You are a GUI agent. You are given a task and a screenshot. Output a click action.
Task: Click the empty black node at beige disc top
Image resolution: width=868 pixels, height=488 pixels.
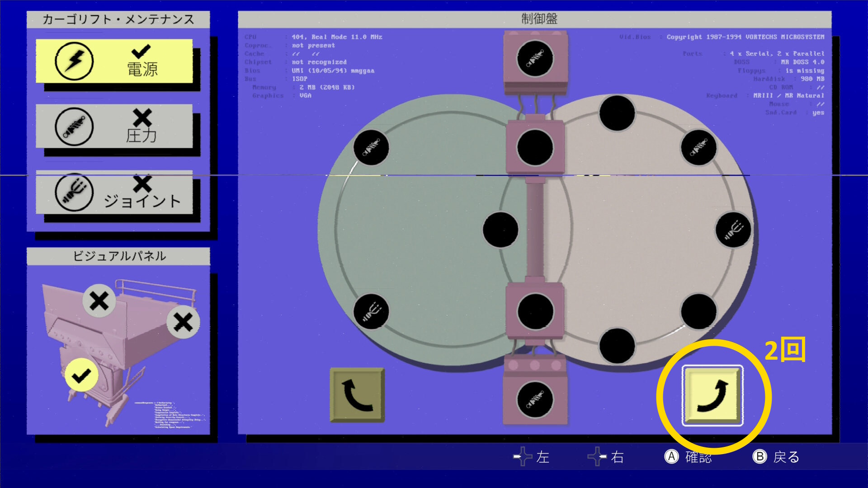coord(617,113)
